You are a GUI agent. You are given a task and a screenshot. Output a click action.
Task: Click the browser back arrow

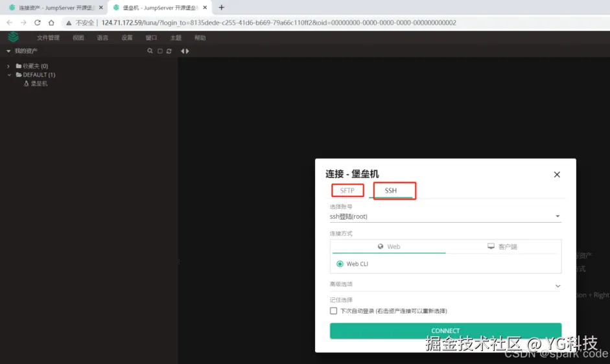pos(9,23)
